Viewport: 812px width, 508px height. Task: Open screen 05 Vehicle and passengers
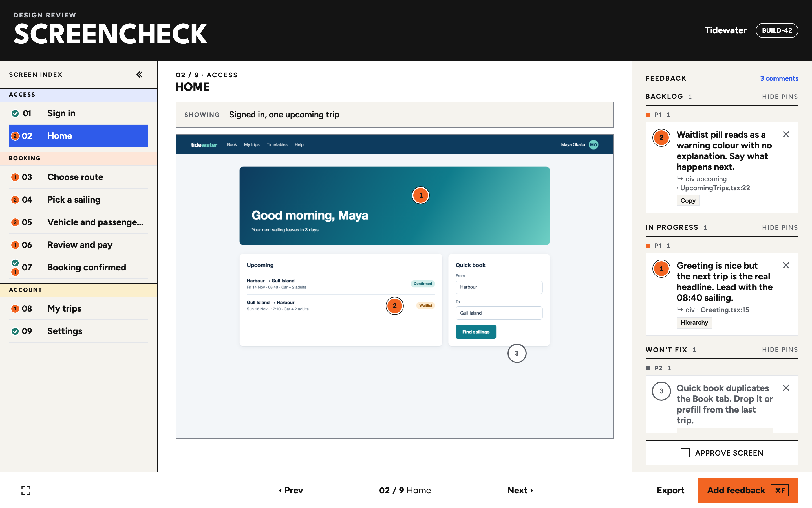(x=78, y=222)
